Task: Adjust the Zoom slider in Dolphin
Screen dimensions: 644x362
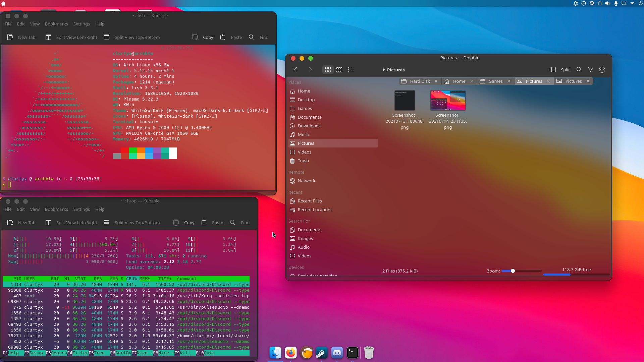Action: click(x=513, y=271)
